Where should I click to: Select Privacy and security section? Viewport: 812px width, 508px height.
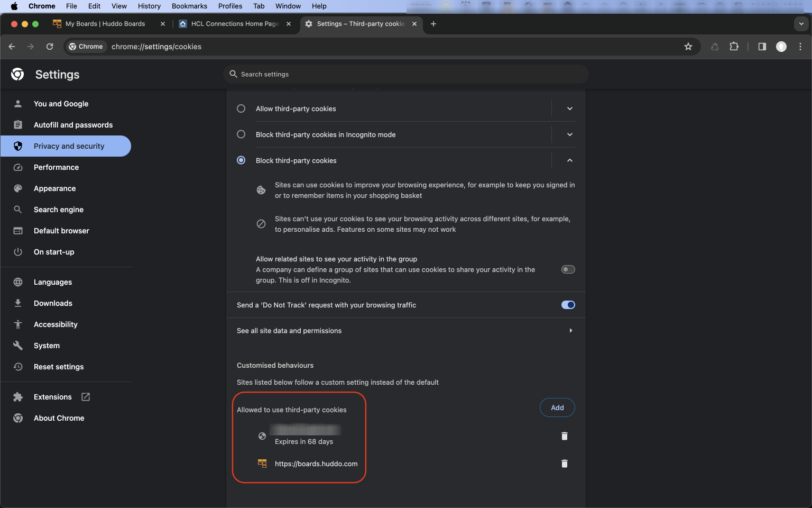point(66,146)
